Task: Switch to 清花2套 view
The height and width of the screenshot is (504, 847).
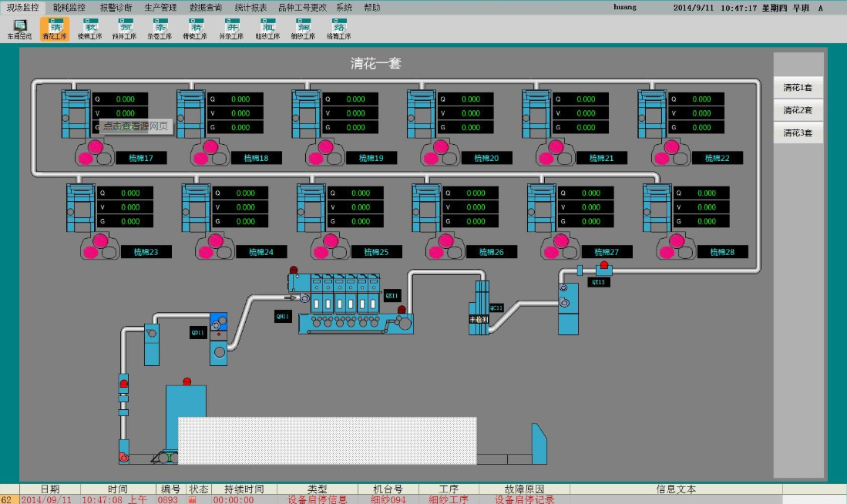Action: 798,110
